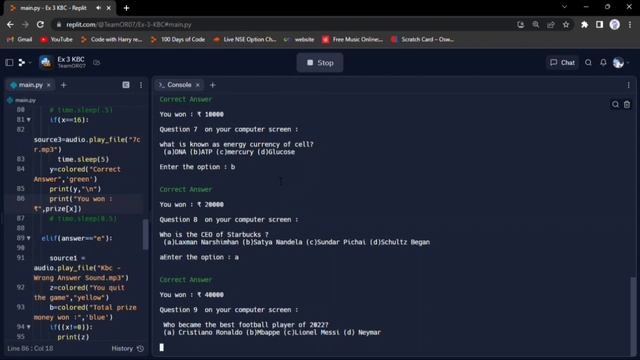
Task: Open the Chrome three-dot menu
Action: click(x=630, y=24)
